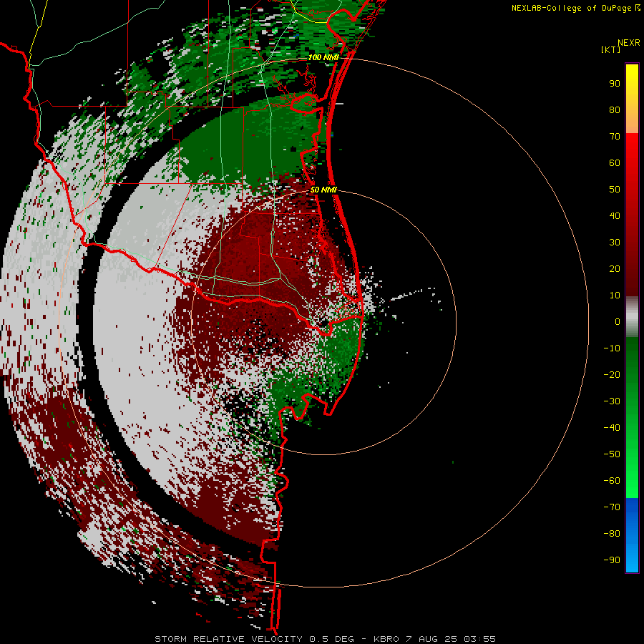Pick the -10 scale label
644x644 pixels.
pyautogui.click(x=612, y=348)
